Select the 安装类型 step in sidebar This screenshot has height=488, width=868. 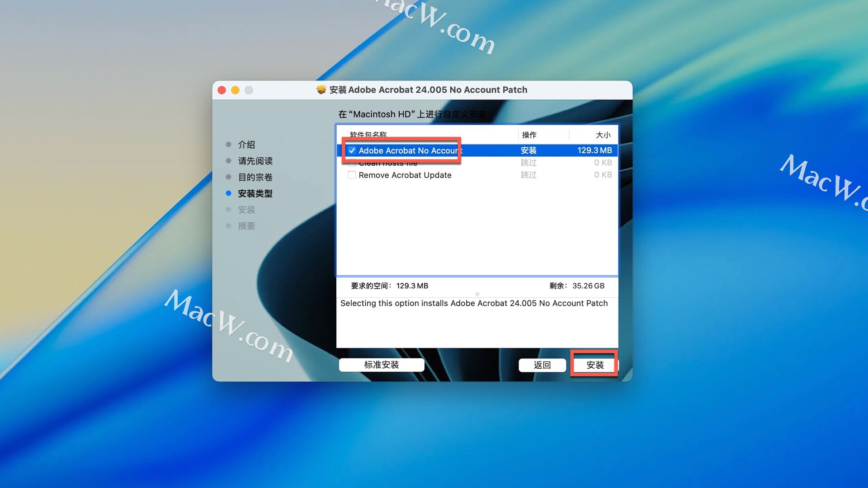click(x=255, y=193)
